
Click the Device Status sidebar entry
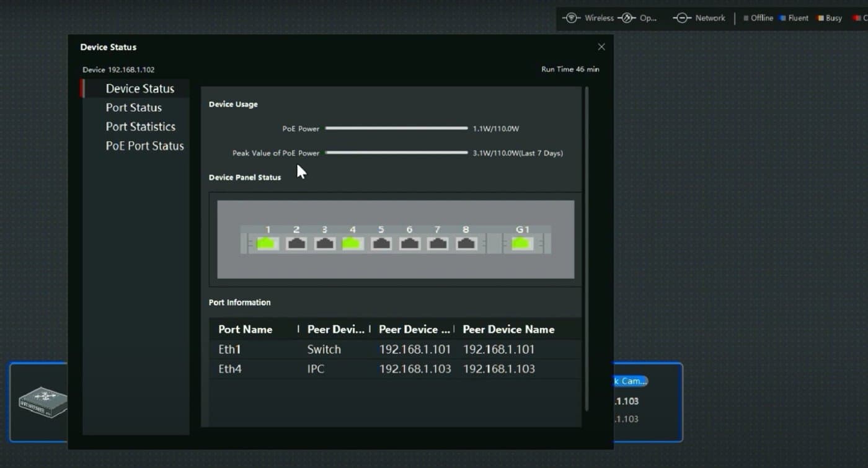pyautogui.click(x=140, y=88)
